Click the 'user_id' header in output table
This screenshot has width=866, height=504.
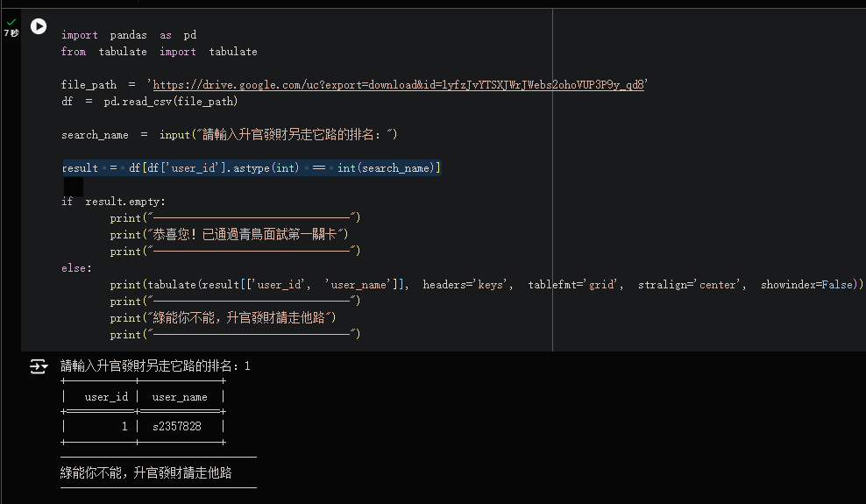point(106,397)
